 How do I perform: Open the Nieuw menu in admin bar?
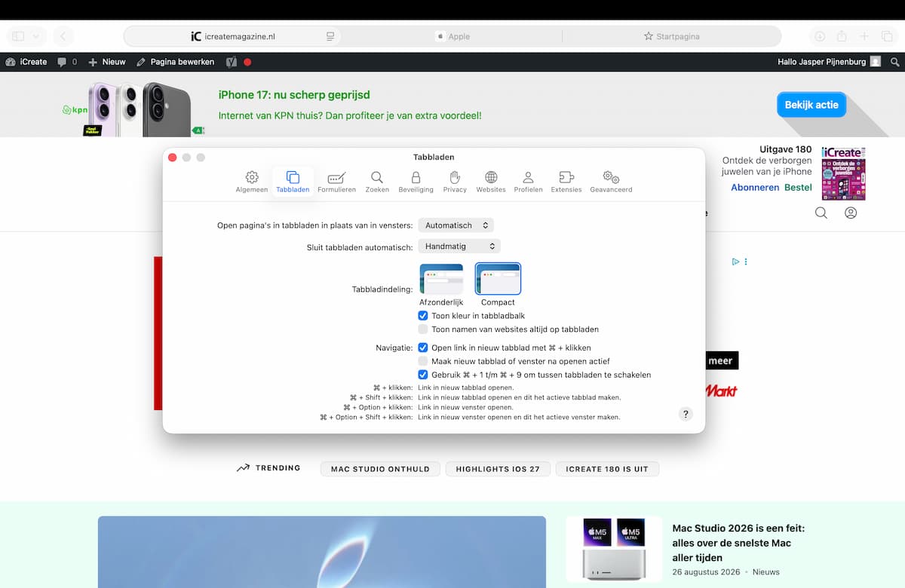(107, 62)
